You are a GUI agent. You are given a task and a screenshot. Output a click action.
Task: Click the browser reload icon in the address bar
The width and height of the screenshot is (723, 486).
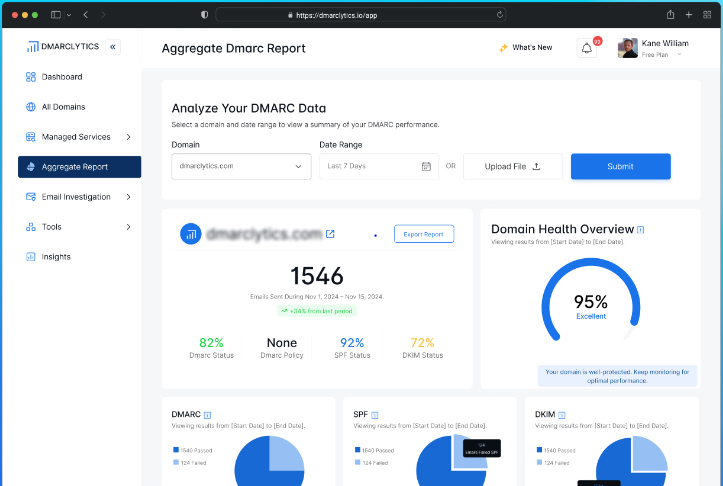click(x=499, y=15)
